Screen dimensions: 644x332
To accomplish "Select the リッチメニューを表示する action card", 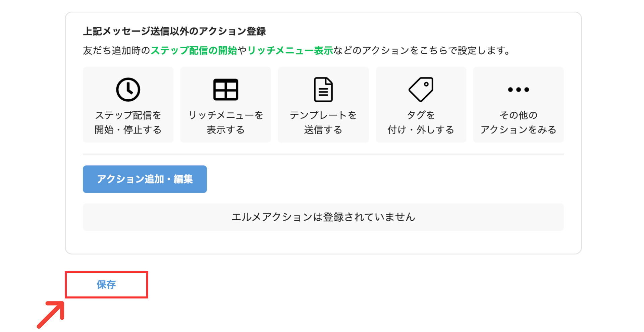I will point(225,105).
